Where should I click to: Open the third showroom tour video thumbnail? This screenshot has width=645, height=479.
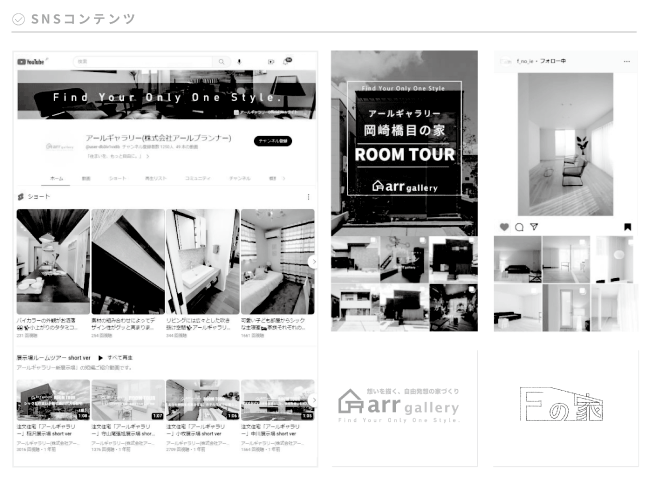coord(202,400)
